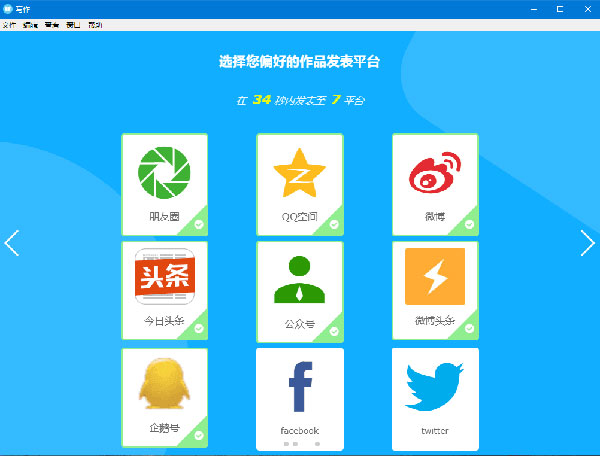600x456 pixels.
Task: Click the heading 选择您偏好的作品发表平台
Action: 300,62
